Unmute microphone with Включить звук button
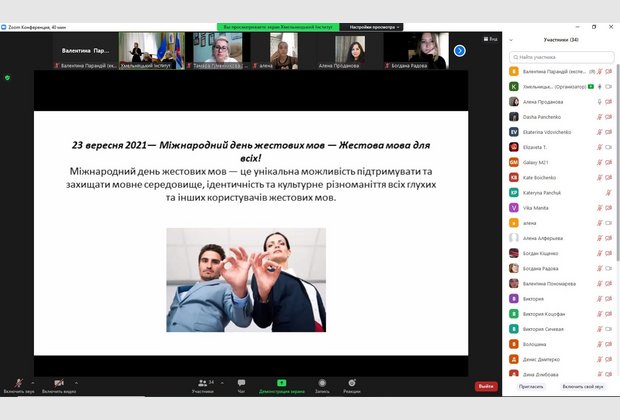This screenshot has height=420, width=620. tap(19, 386)
